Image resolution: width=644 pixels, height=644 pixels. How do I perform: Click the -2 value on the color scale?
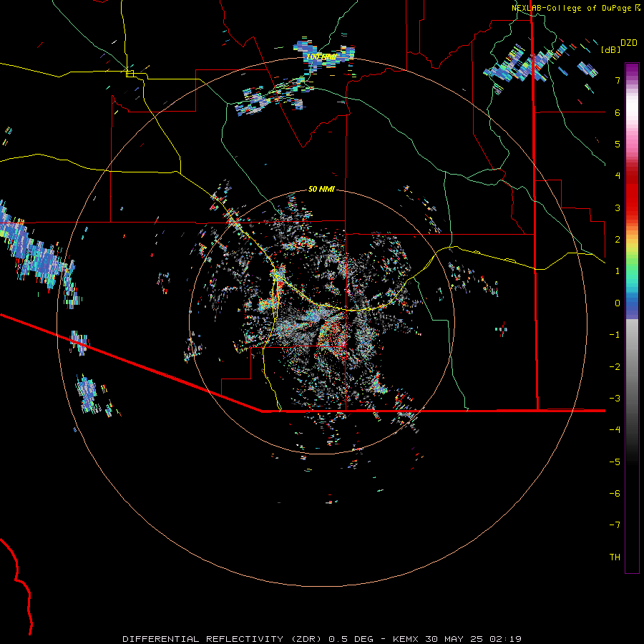(x=615, y=367)
